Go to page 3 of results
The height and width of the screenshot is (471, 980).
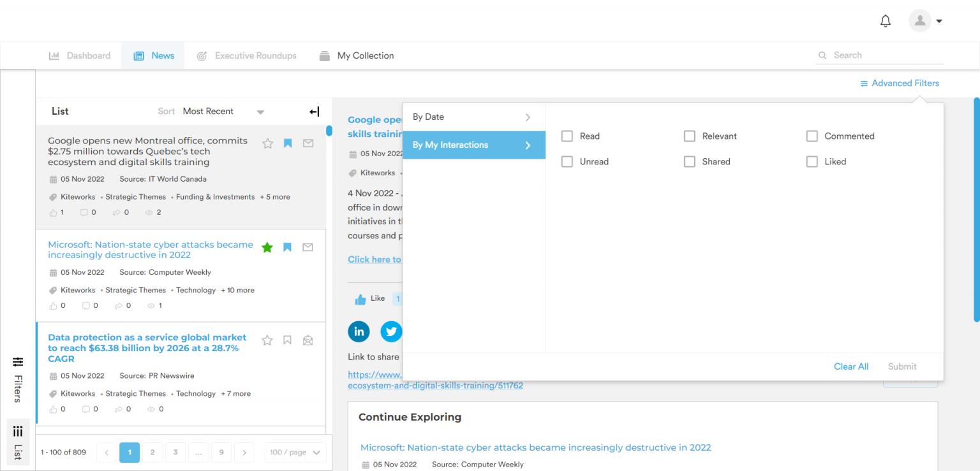click(x=175, y=453)
